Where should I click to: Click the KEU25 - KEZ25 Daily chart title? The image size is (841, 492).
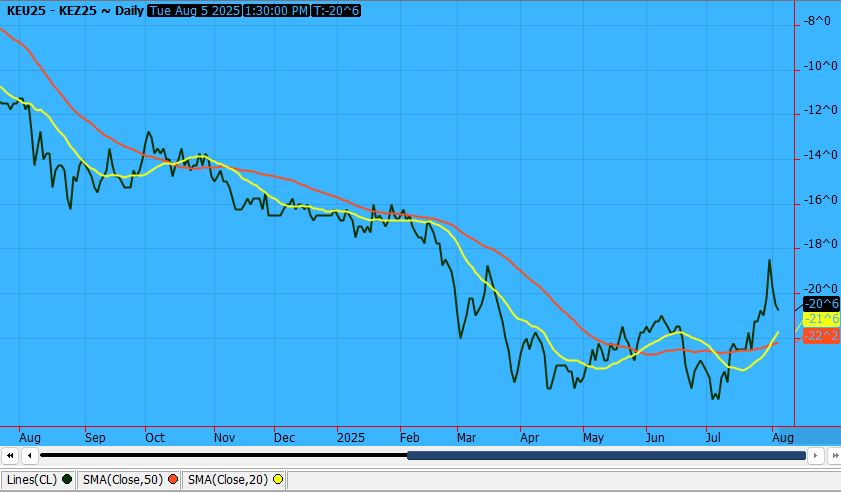(x=74, y=10)
